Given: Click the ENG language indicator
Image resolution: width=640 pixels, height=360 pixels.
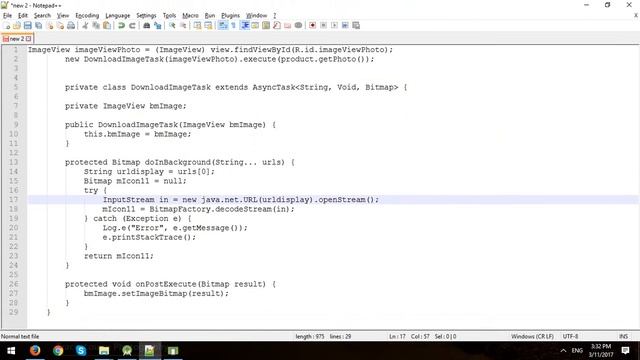Looking at the screenshot, I should [x=577, y=351].
